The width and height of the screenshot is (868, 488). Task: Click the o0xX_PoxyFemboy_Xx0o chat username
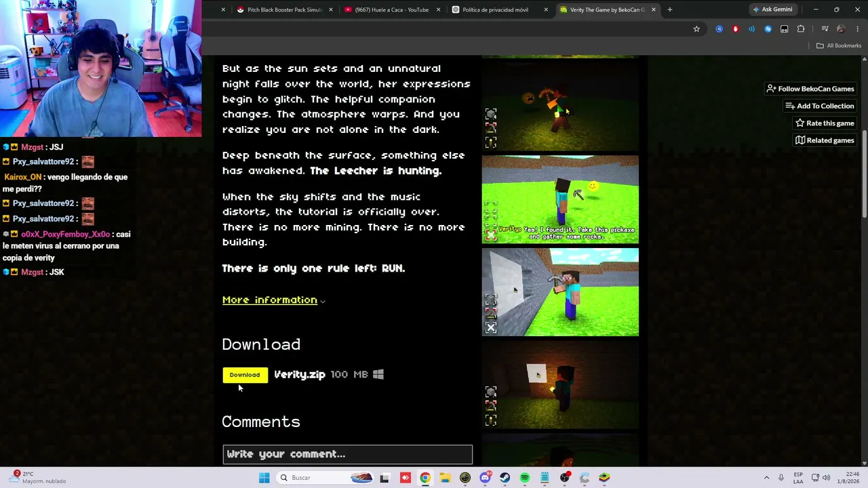coord(65,235)
